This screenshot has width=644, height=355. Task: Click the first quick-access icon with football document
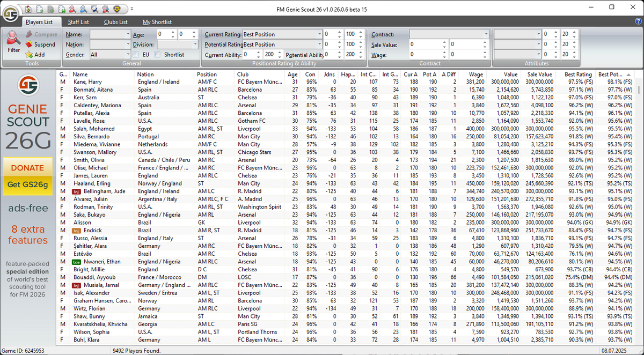click(28, 9)
